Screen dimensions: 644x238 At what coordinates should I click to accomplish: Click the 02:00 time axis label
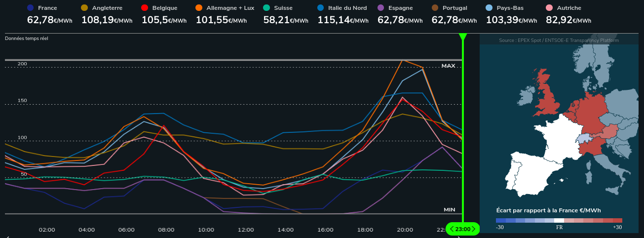click(x=47, y=230)
